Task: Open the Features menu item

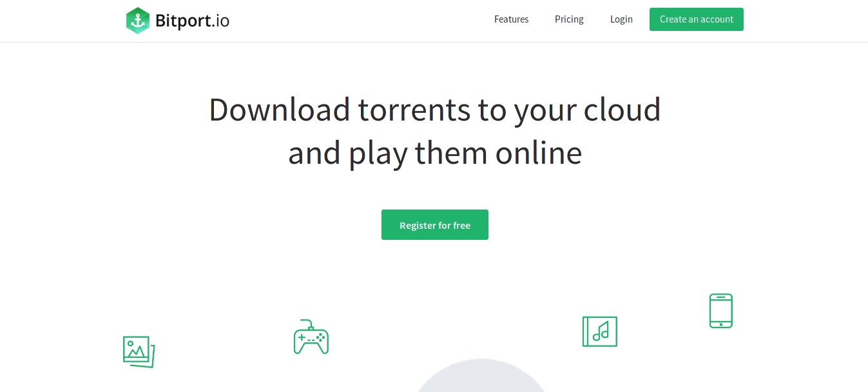Action: (511, 19)
